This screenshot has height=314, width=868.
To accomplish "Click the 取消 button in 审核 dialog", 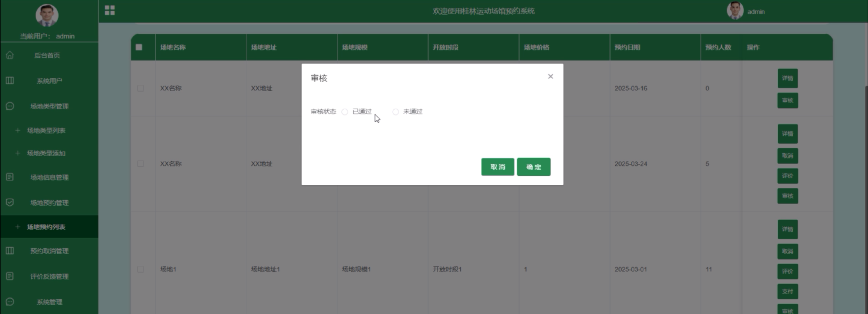I will click(497, 167).
